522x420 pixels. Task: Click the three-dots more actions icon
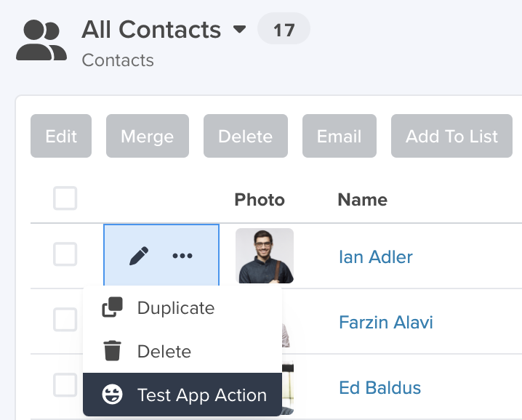(x=182, y=256)
